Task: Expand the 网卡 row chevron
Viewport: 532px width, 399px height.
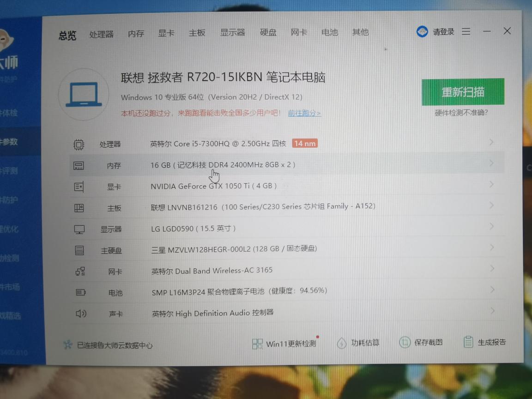Action: tap(492, 268)
